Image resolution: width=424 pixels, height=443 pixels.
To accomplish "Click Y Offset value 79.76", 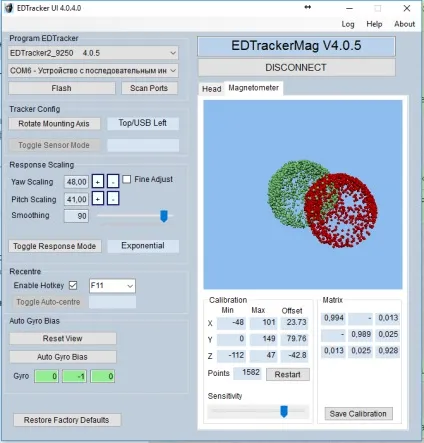I will pyautogui.click(x=295, y=339).
